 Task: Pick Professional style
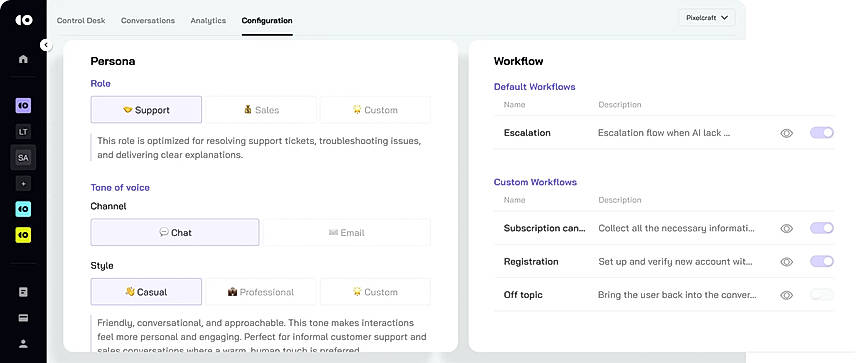(x=261, y=292)
